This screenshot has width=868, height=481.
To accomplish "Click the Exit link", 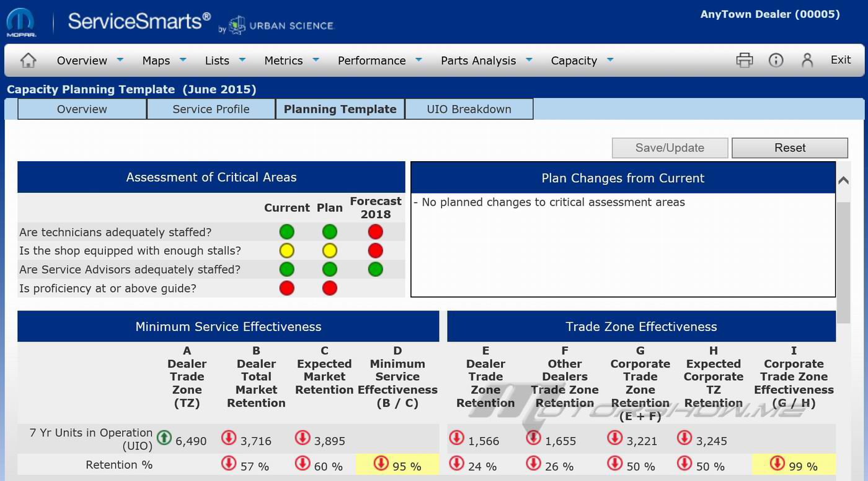I will pos(841,60).
